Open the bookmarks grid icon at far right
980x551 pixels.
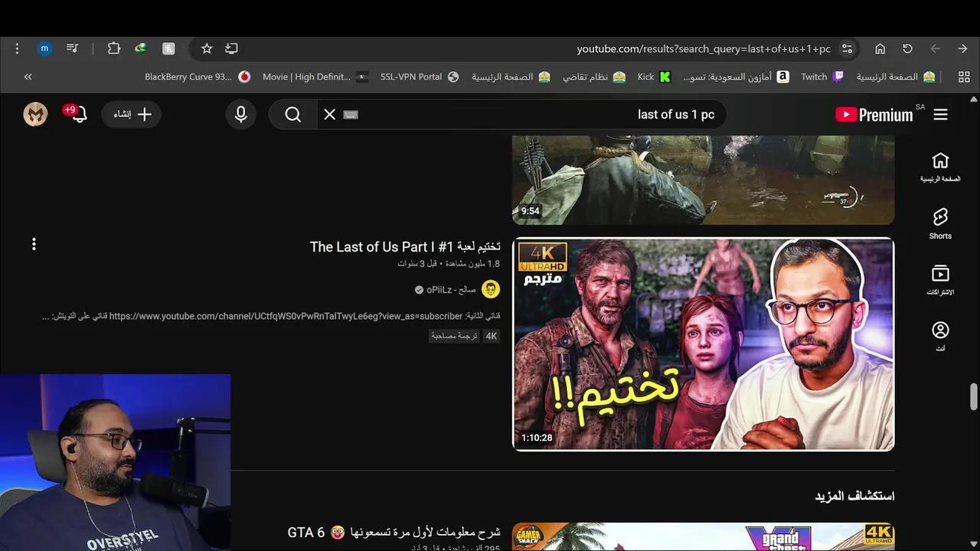click(964, 77)
